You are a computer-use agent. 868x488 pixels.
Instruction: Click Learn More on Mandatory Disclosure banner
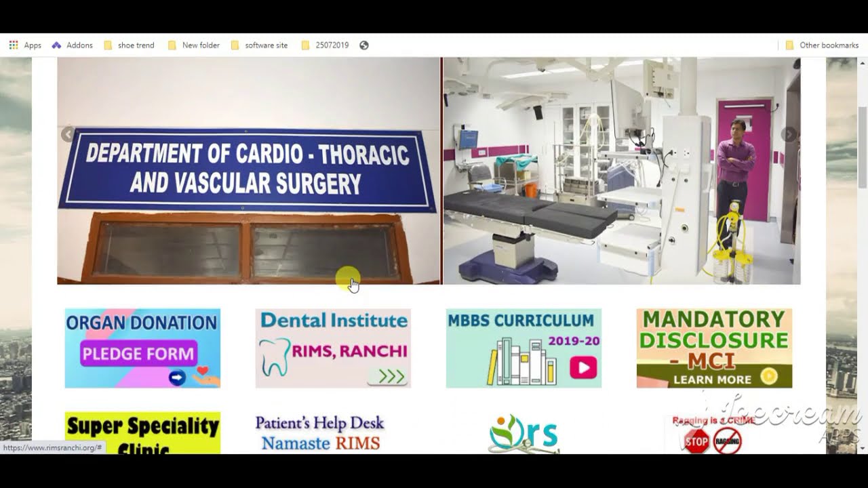click(x=712, y=380)
